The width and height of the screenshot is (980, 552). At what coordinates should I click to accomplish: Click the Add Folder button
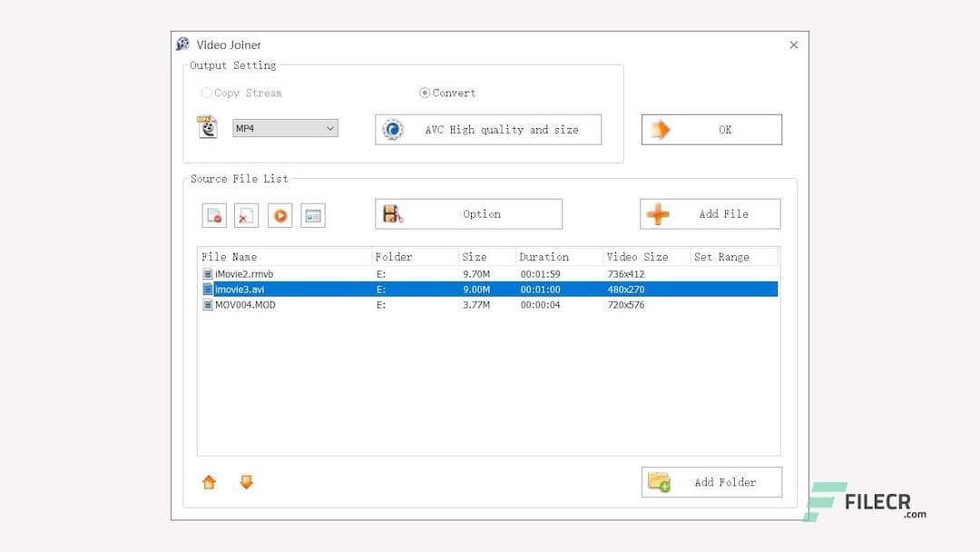[x=710, y=482]
